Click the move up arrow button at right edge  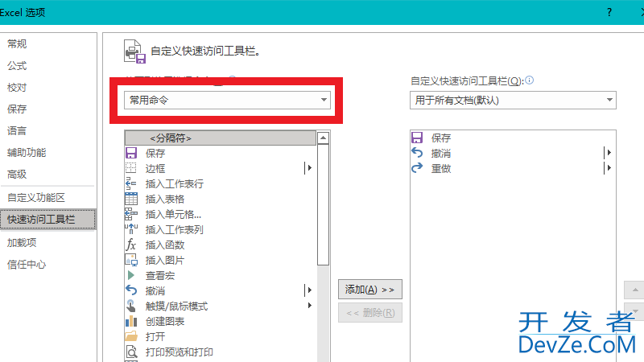[x=635, y=290]
